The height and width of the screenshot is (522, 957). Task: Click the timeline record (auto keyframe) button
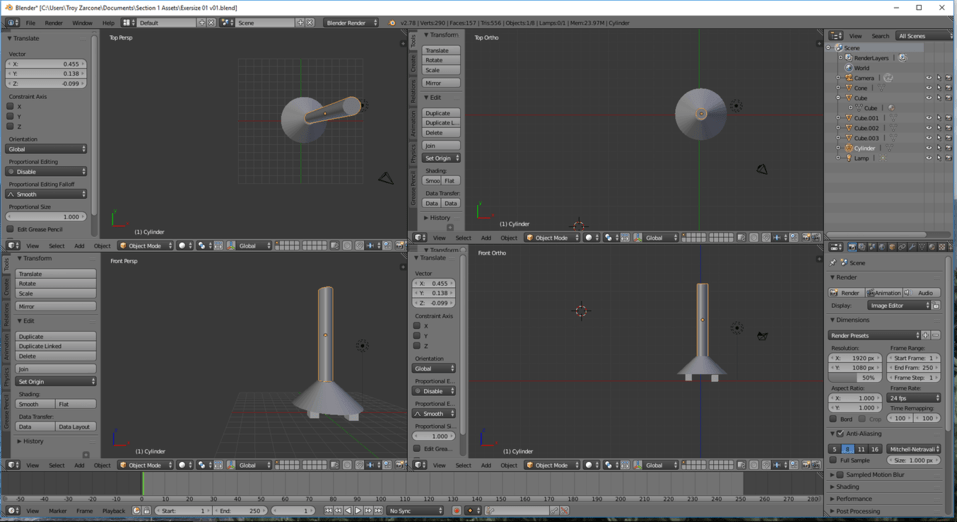pos(458,511)
